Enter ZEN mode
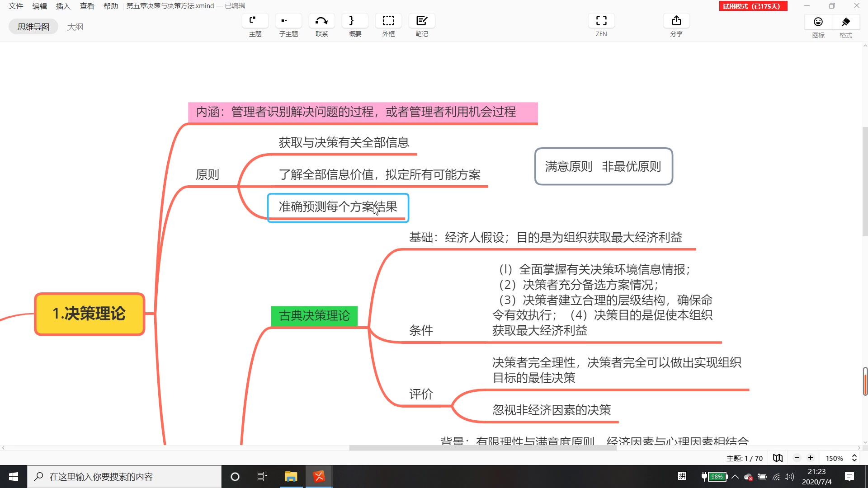Screen dimensions: 868x488 pos(601,21)
